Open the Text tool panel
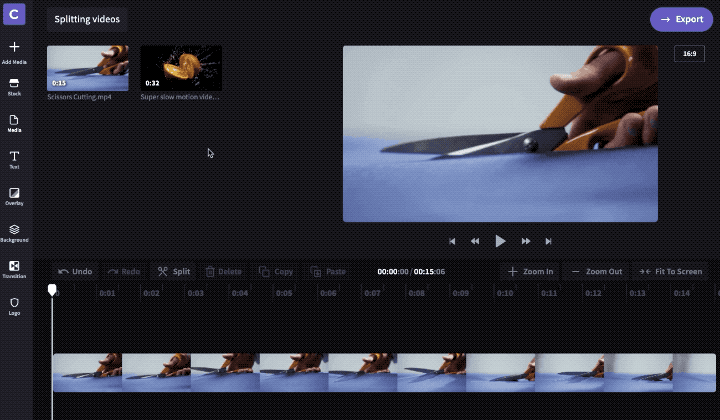Viewport: 720px width, 420px height. point(14,160)
